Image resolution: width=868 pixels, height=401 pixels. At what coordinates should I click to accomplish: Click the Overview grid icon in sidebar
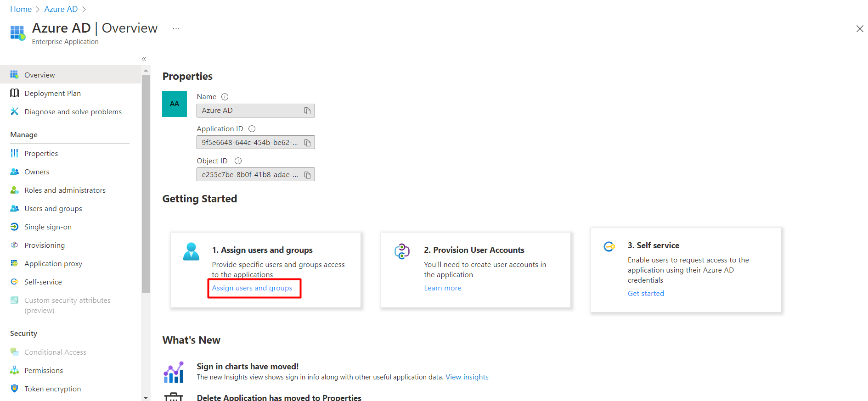click(x=14, y=74)
